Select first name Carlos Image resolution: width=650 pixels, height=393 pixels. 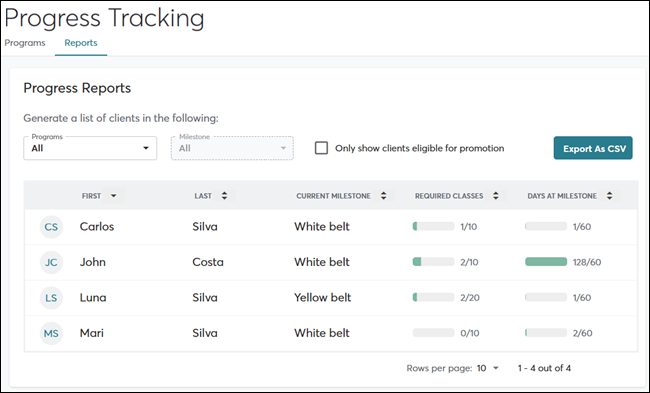point(97,227)
